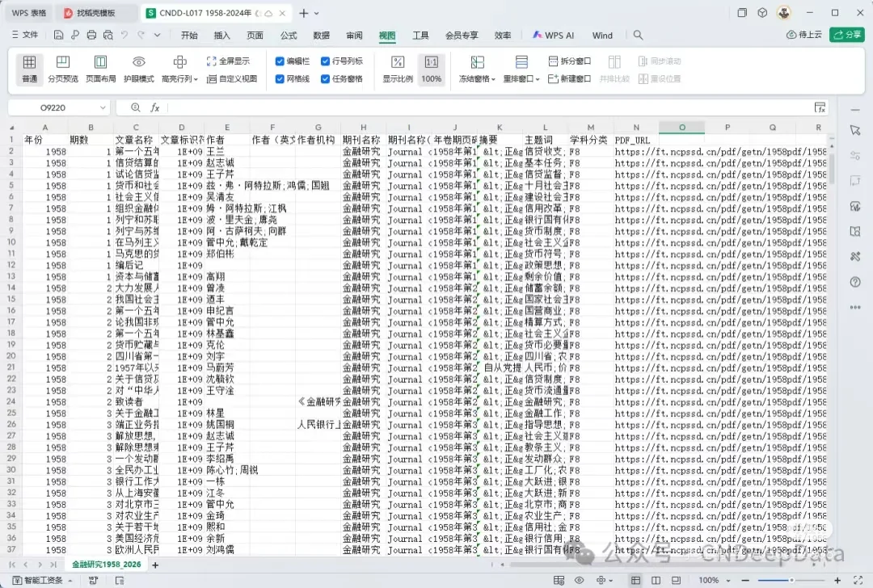Switch to 分页预览 page break preview

tap(63, 69)
